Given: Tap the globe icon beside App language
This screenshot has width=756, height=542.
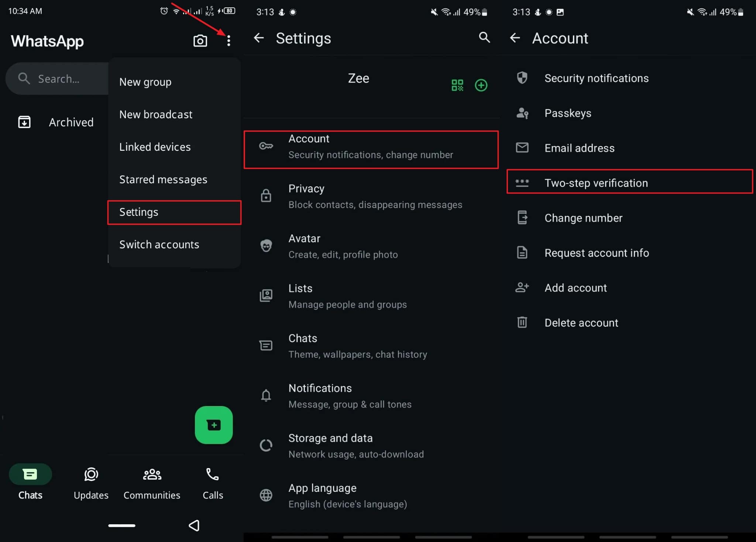Looking at the screenshot, I should [266, 495].
